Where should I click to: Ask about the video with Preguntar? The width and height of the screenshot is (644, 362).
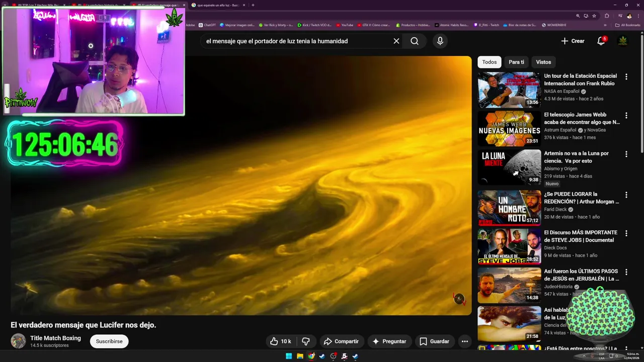click(x=389, y=341)
